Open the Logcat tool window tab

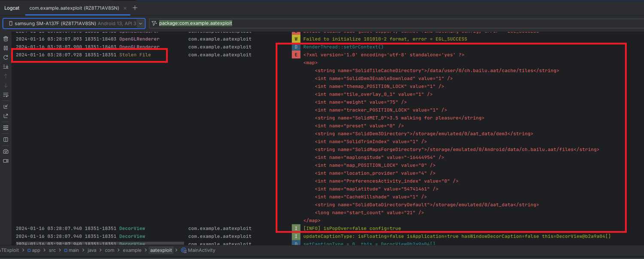pyautogui.click(x=12, y=8)
